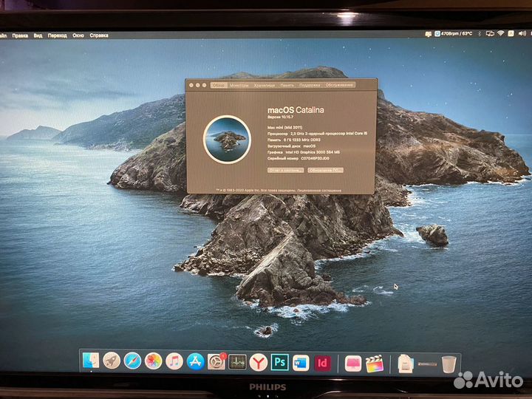This screenshot has height=399, width=532.
Task: Open the Лицензионное соглашение link
Action: pos(319,191)
